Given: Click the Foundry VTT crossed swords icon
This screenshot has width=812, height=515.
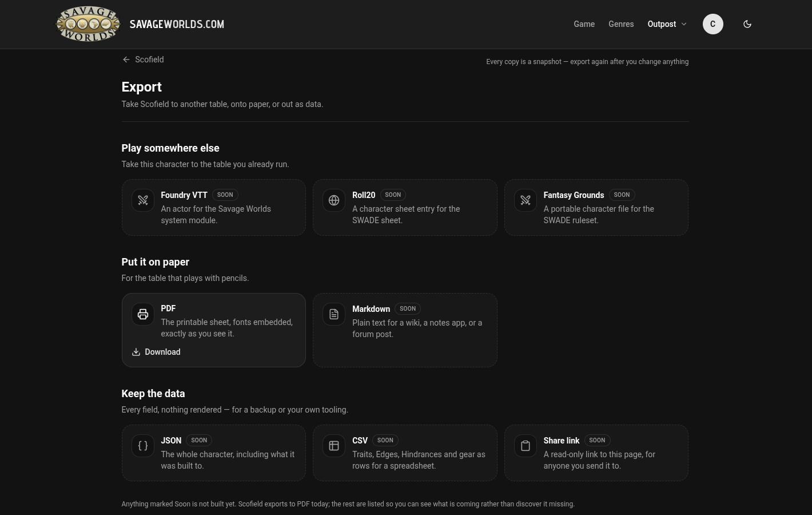Looking at the screenshot, I should (x=143, y=200).
